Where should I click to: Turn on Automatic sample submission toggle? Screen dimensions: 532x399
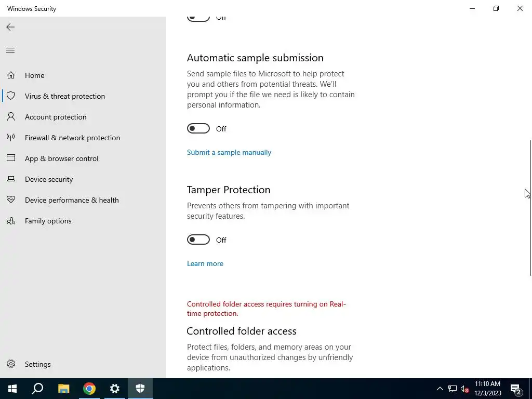point(198,129)
